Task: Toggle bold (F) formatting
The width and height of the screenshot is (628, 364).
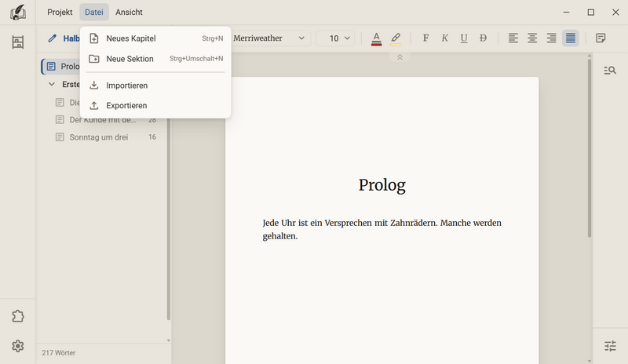Action: pos(425,38)
